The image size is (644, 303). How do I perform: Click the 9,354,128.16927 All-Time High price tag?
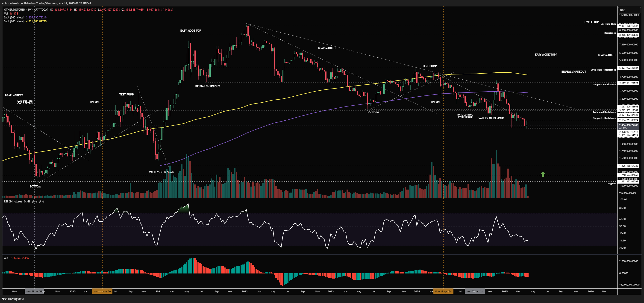[629, 26]
